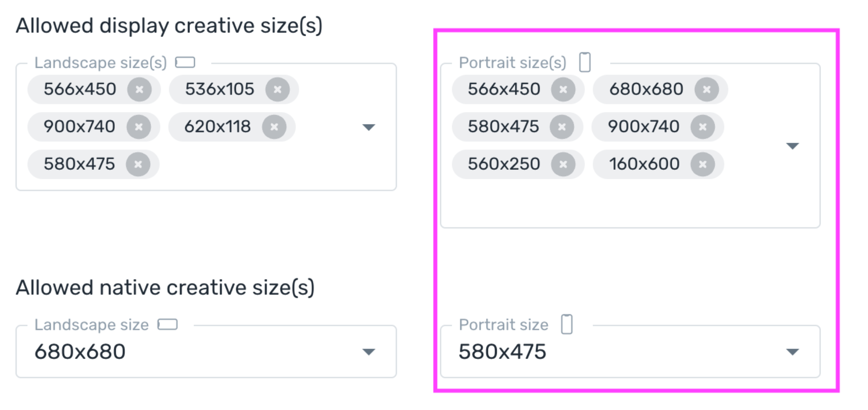Remove portrait size 680x680 chip
The height and width of the screenshot is (410, 868).
pos(707,89)
